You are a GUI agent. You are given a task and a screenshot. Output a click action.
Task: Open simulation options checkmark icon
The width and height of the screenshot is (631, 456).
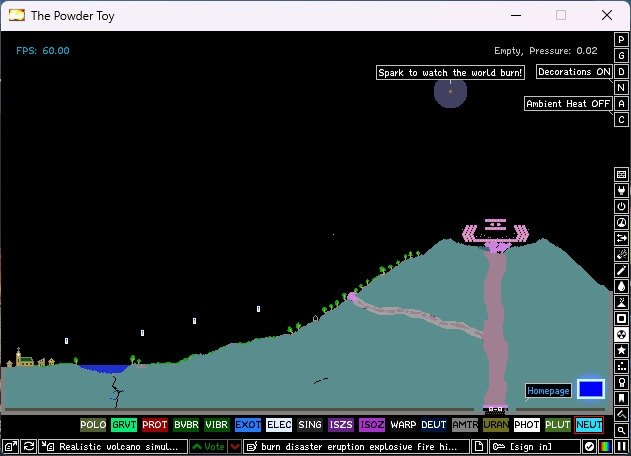point(590,446)
